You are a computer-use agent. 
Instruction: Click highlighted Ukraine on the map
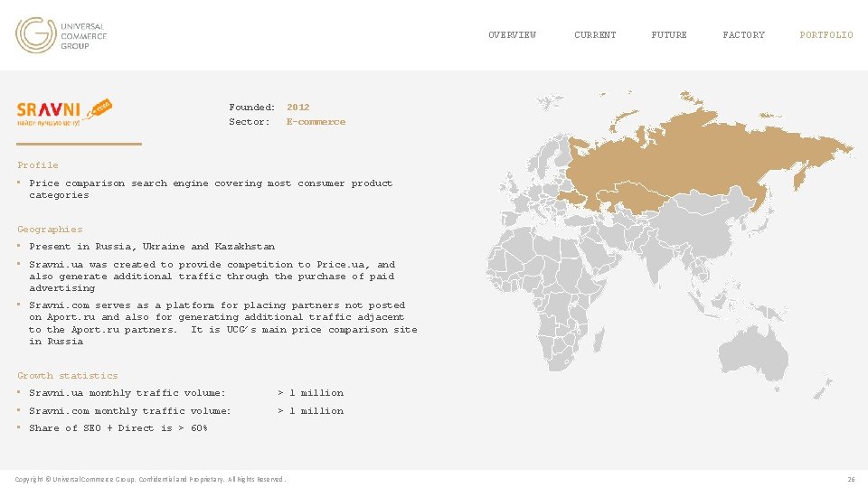(571, 198)
